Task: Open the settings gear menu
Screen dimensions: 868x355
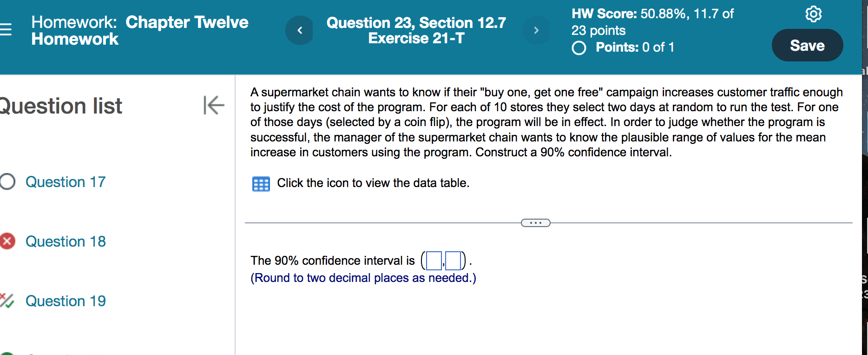Action: click(x=813, y=14)
